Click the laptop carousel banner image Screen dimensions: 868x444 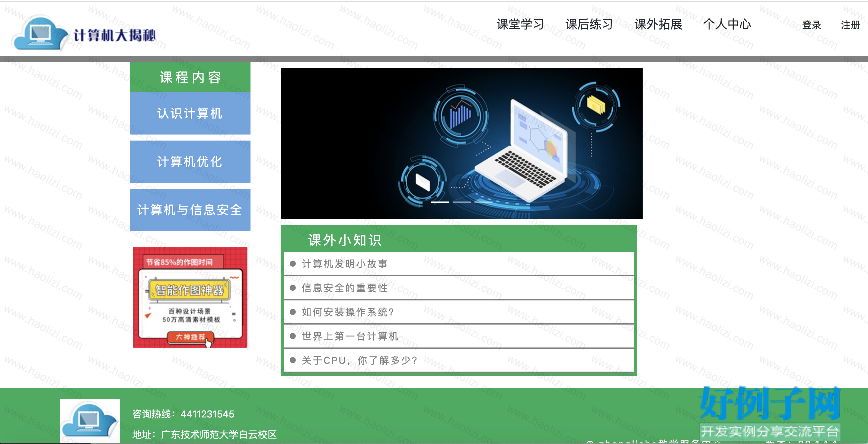462,144
